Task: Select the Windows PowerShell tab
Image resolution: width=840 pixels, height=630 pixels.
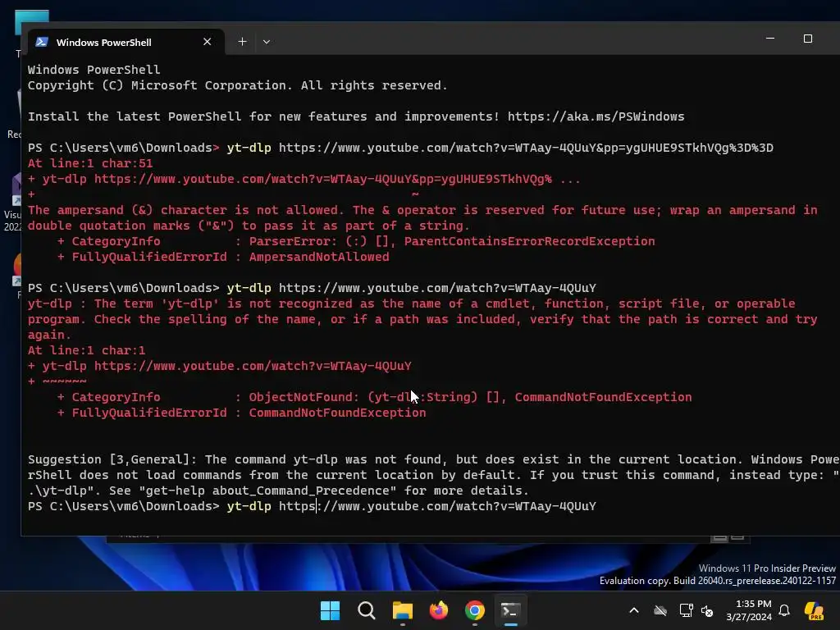Action: [126, 42]
